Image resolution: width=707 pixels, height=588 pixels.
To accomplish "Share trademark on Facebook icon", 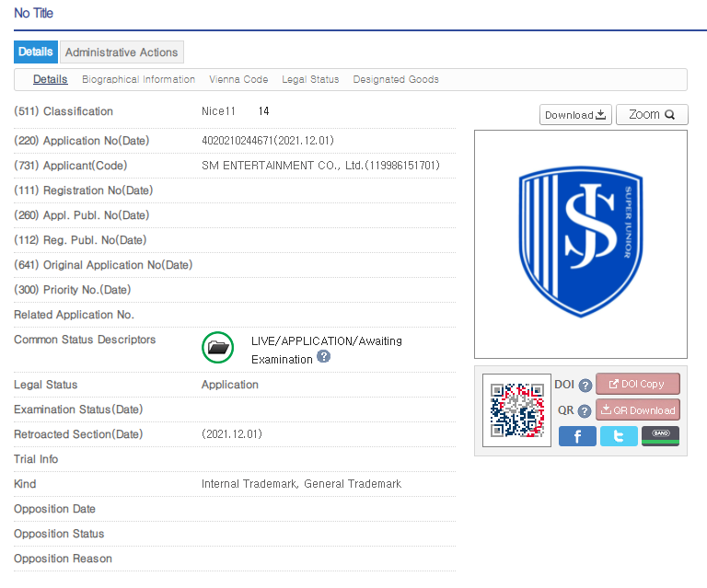I will click(x=577, y=435).
